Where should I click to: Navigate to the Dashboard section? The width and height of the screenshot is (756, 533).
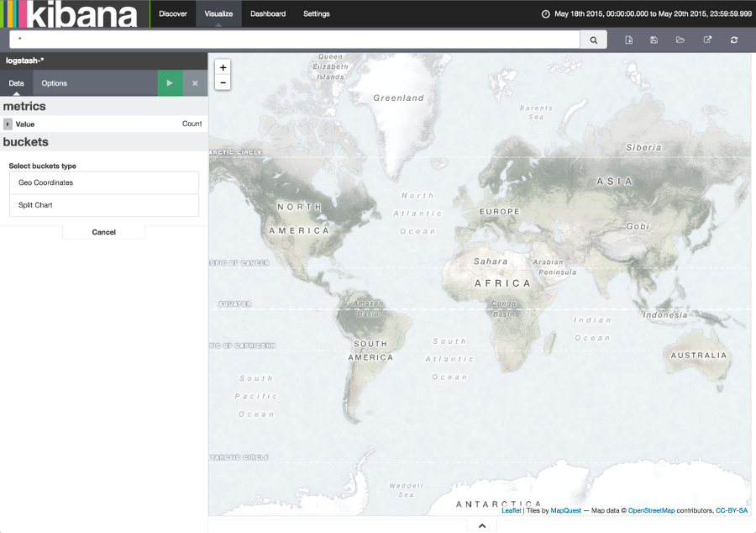tap(267, 13)
